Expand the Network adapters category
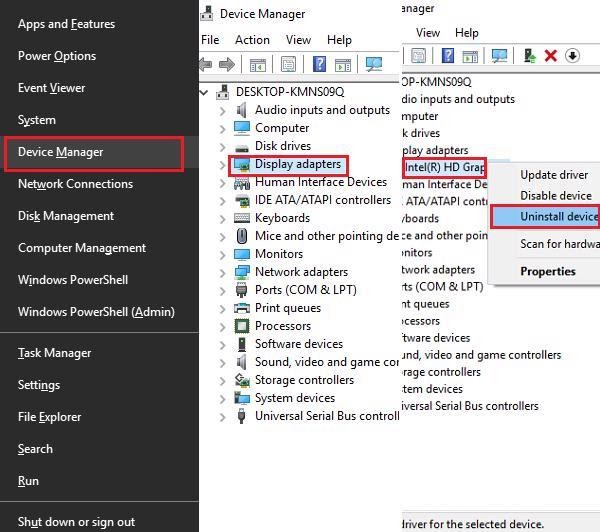Image resolution: width=600 pixels, height=532 pixels. click(x=222, y=272)
